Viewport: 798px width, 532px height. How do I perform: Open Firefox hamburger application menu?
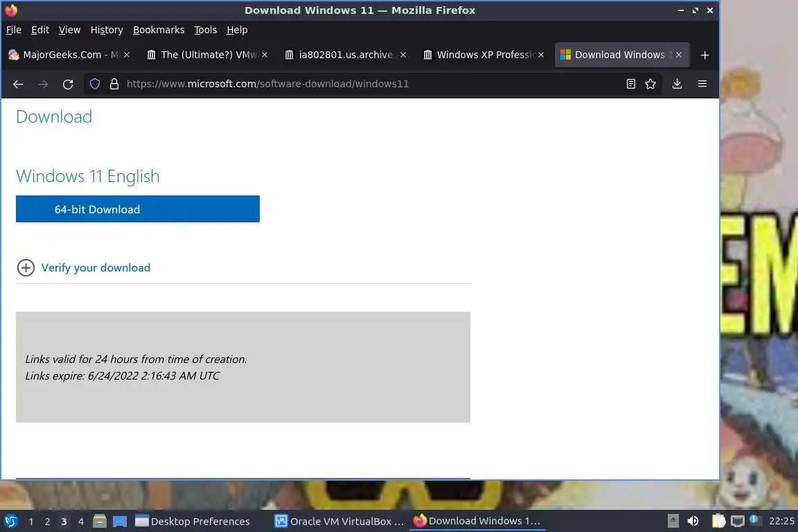coord(702,84)
